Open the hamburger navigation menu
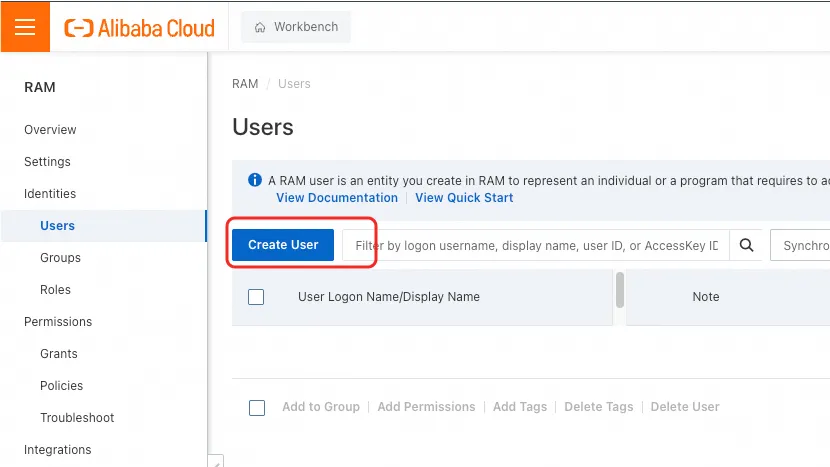The image size is (830, 467). [x=24, y=27]
